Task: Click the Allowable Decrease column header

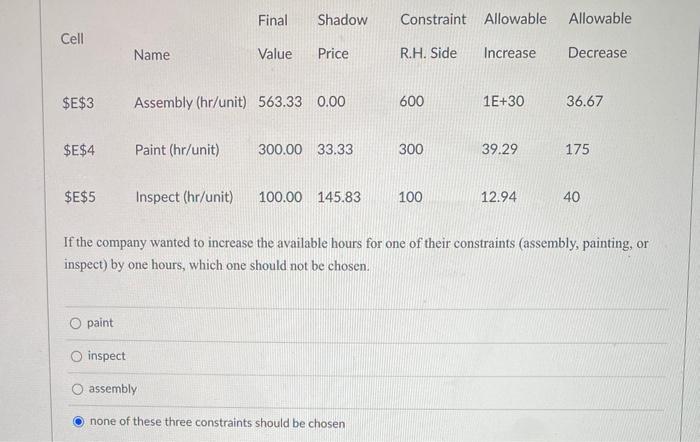Action: coord(599,36)
